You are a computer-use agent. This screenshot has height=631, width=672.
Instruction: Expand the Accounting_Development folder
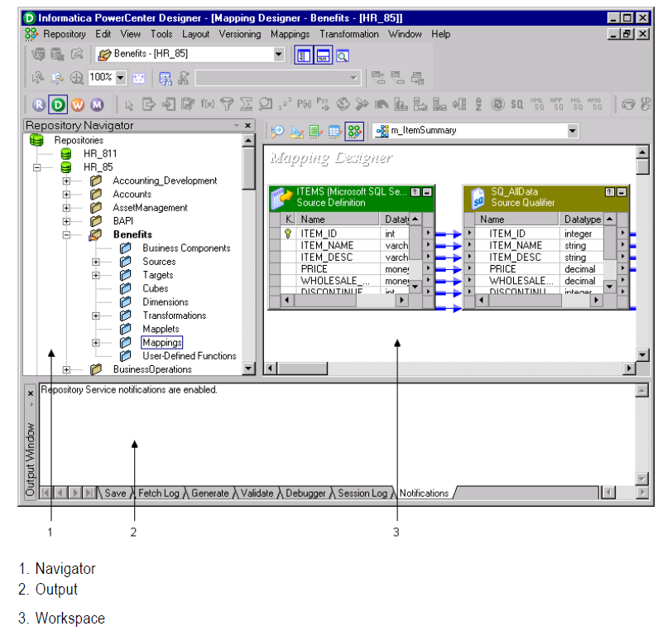[66, 181]
